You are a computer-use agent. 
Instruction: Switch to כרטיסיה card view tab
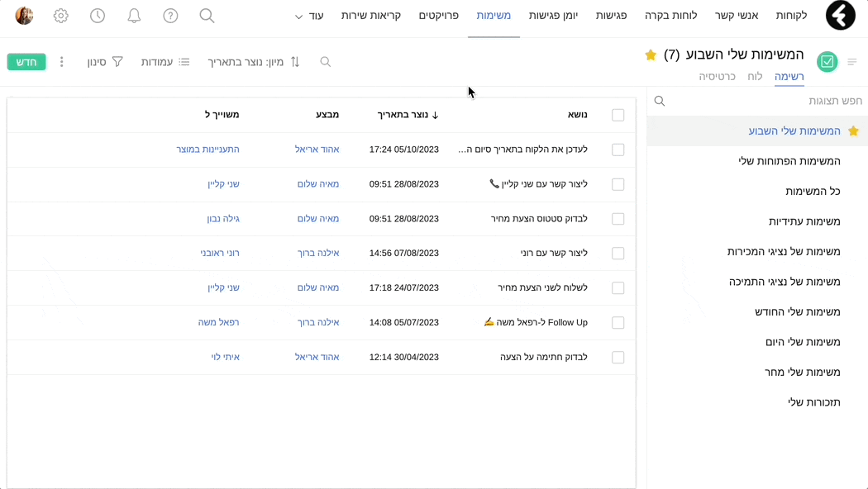click(717, 76)
